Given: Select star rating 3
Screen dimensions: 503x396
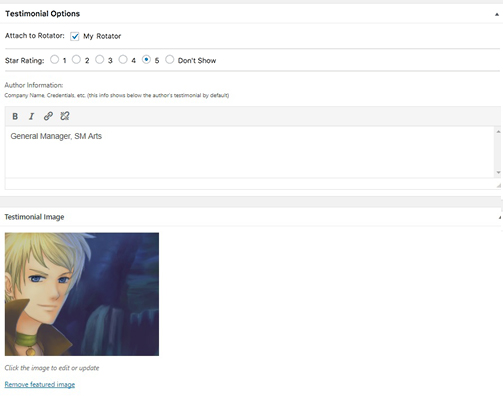Looking at the screenshot, I should pos(99,60).
